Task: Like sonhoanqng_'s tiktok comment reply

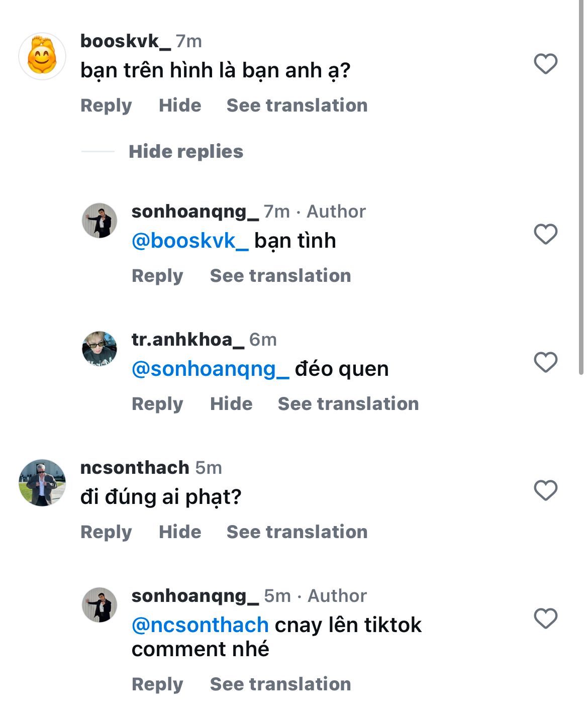Action: pos(545,618)
